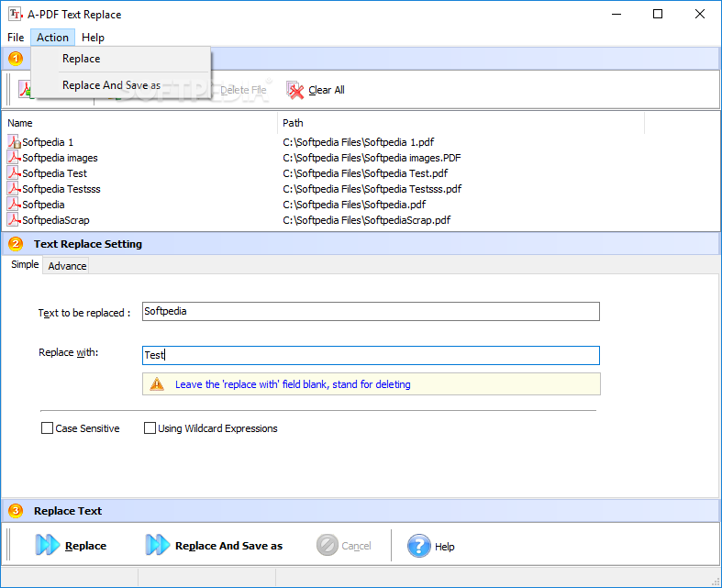Click the Replace And Save as arrow icon

pyautogui.click(x=158, y=546)
